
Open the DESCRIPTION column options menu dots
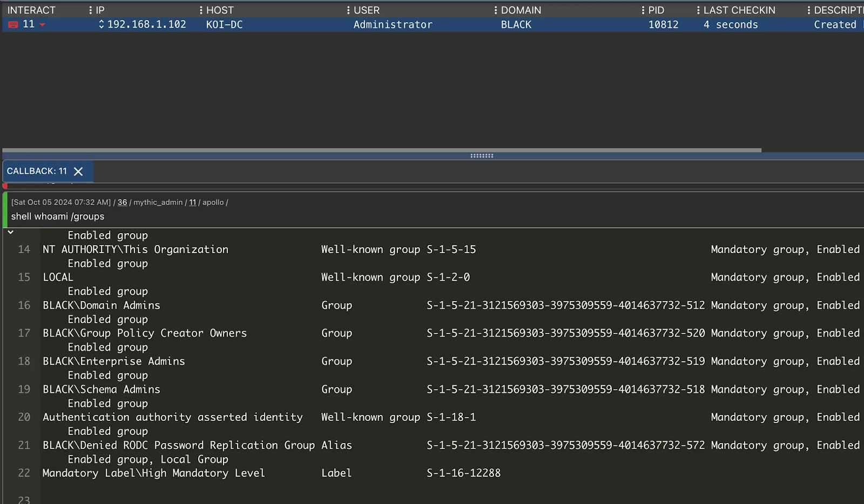tap(808, 10)
